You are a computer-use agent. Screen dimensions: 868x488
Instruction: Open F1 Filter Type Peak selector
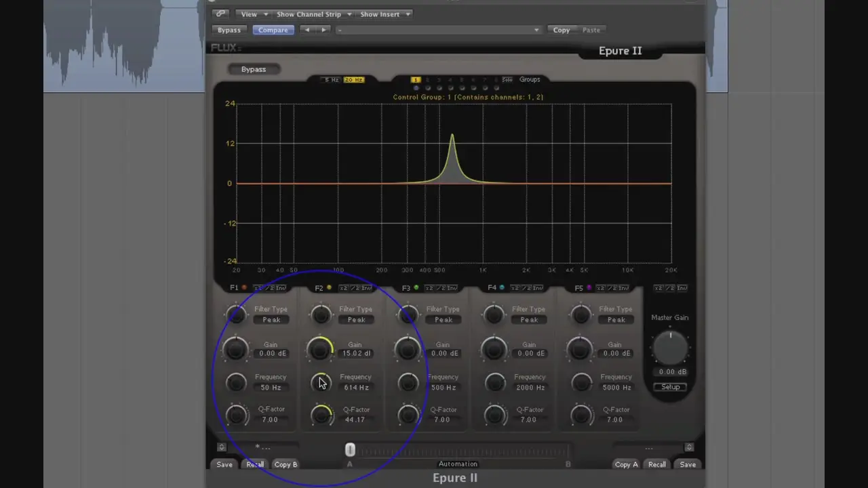point(271,320)
